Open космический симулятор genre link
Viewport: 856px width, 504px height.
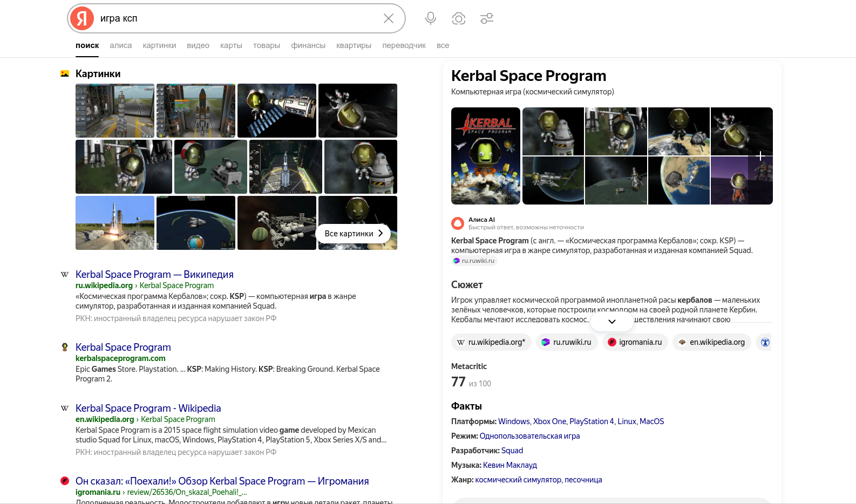[518, 480]
